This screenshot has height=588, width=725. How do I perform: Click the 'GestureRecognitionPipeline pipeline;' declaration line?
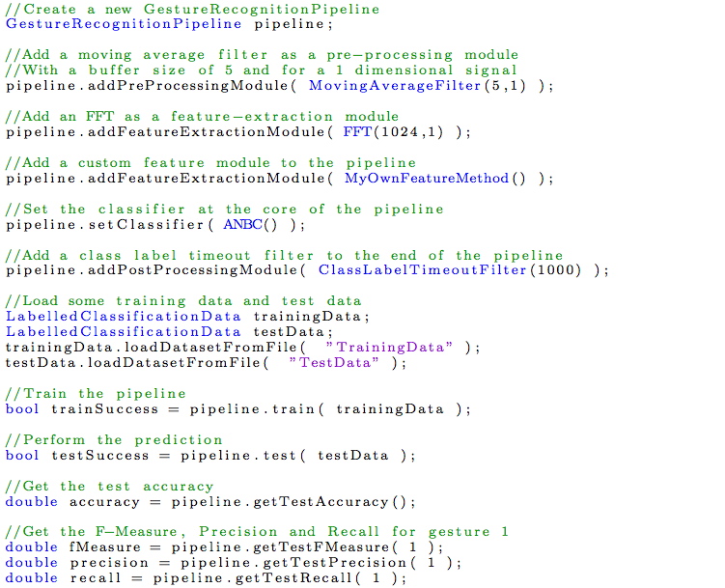169,24
